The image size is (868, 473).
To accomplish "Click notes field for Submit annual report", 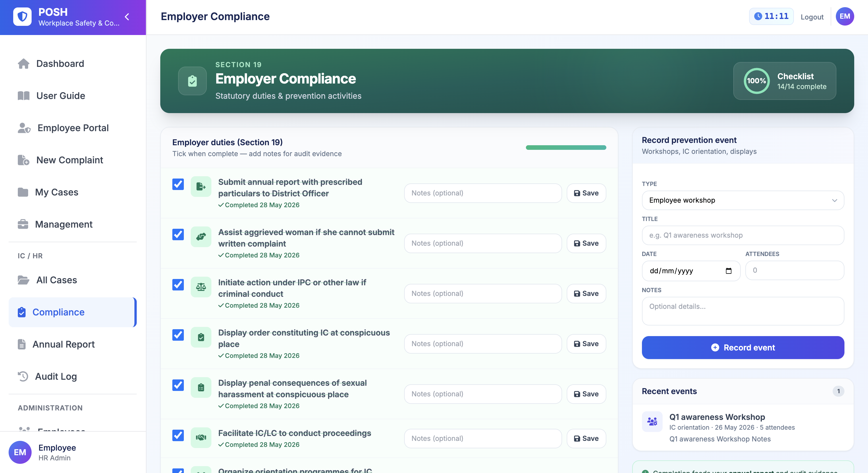I will [x=483, y=193].
